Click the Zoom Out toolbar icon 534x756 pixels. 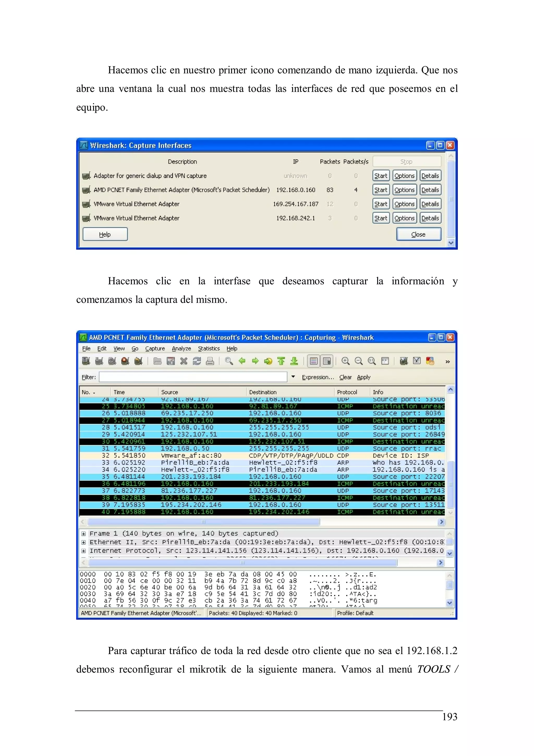point(359,361)
